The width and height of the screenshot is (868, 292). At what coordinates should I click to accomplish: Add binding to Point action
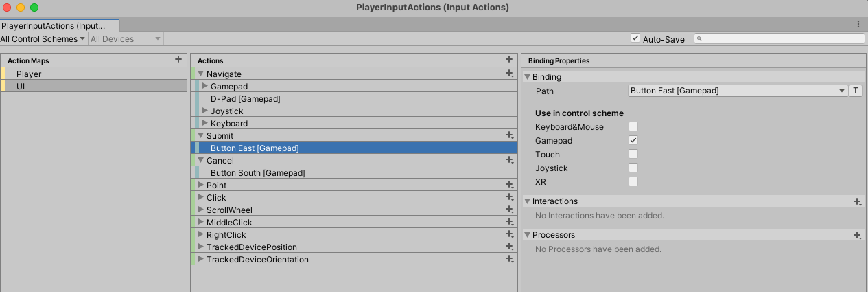509,185
